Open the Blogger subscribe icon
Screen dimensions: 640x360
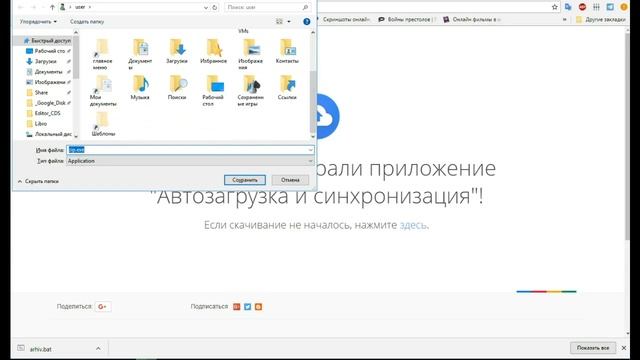[258, 307]
